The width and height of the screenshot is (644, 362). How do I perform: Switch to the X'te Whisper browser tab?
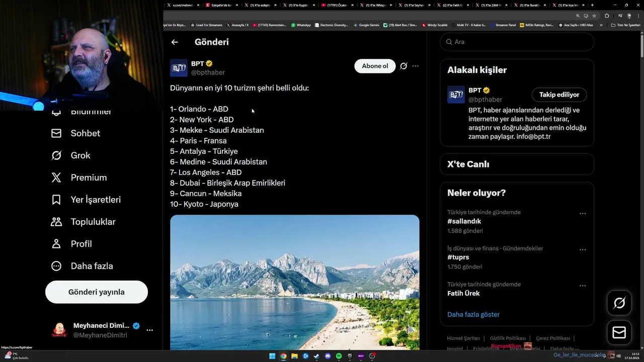pos(377,5)
